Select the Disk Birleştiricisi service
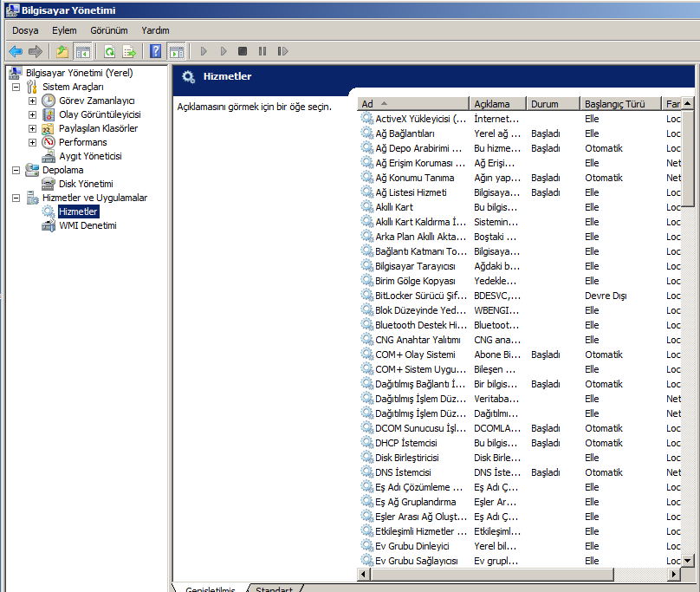 pos(520,458)
